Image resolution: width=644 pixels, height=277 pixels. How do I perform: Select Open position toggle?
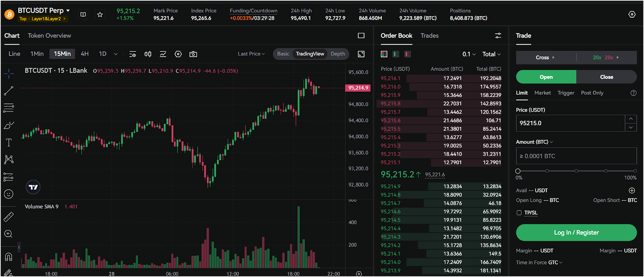[546, 77]
